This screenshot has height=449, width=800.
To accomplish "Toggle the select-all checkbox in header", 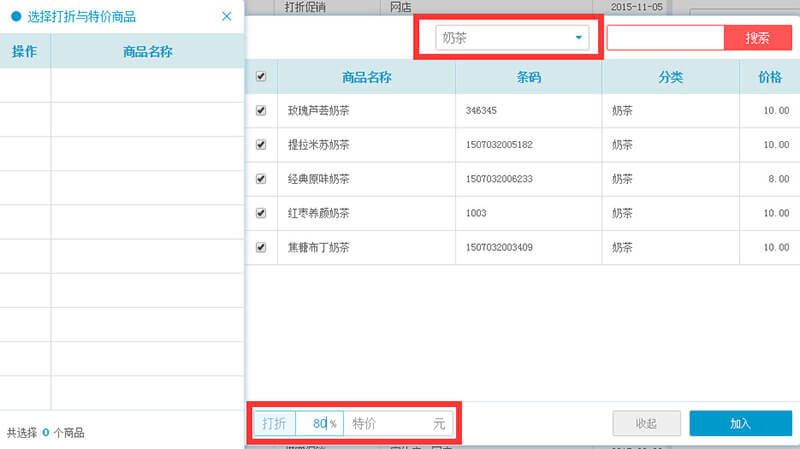I will tap(261, 77).
